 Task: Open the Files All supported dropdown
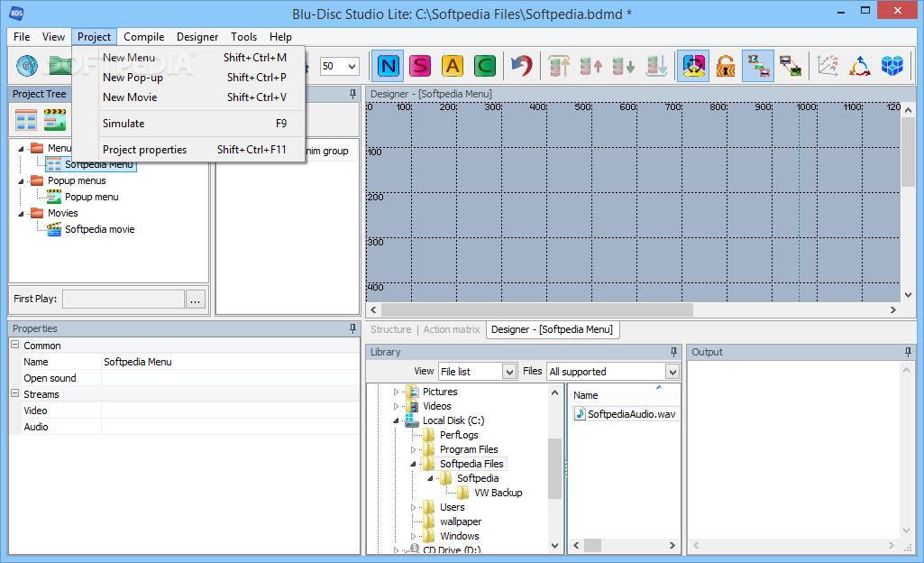(x=672, y=372)
